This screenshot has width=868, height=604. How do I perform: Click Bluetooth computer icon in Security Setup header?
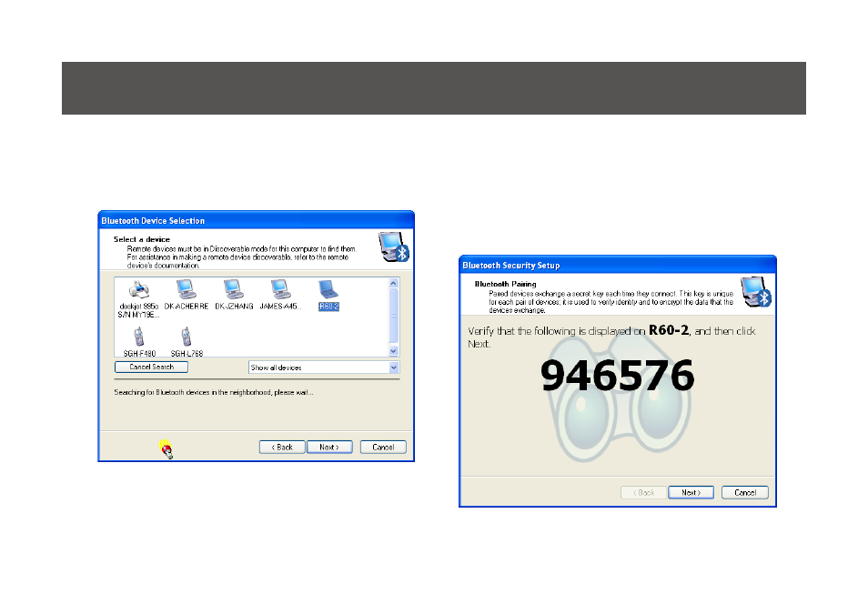(x=756, y=292)
